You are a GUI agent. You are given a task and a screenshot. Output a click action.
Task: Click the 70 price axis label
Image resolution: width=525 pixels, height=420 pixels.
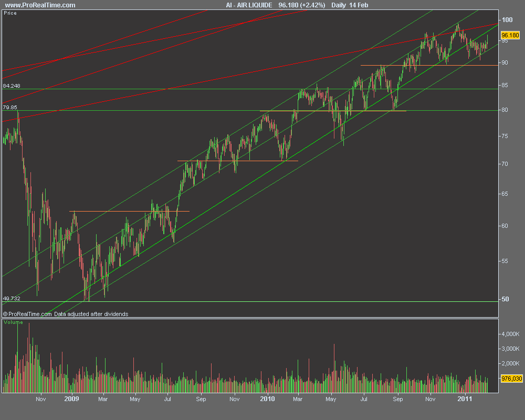pyautogui.click(x=505, y=164)
